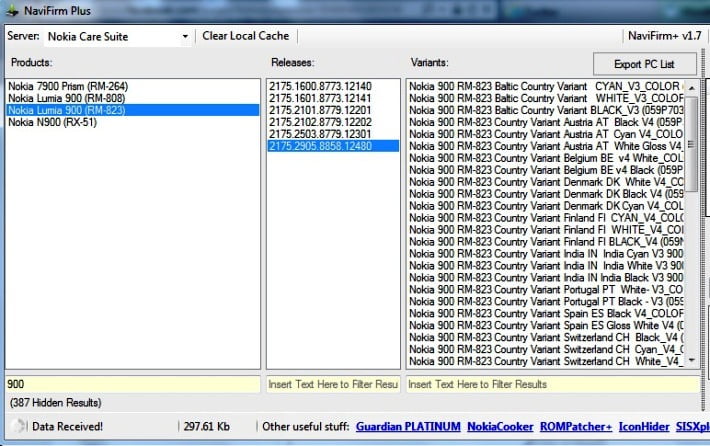Select Spain ES Black V4 variant
Image resolution: width=710 pixels, height=446 pixels.
[x=546, y=313]
